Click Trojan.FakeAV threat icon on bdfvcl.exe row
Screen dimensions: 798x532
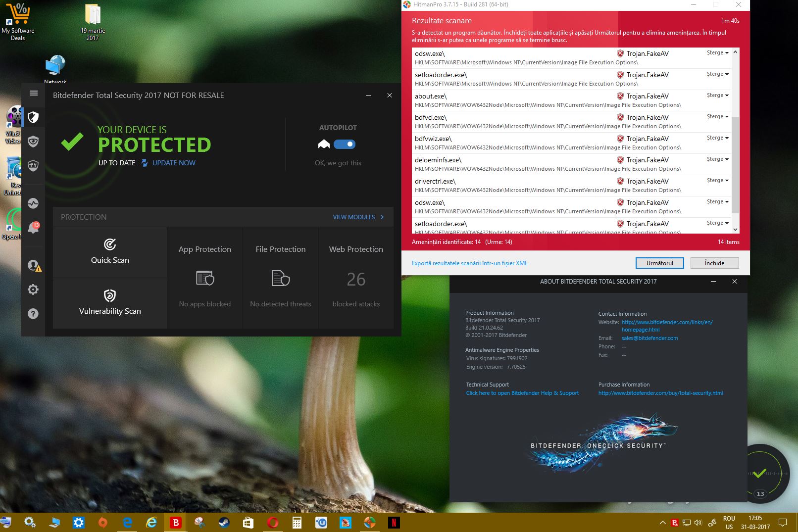click(620, 117)
